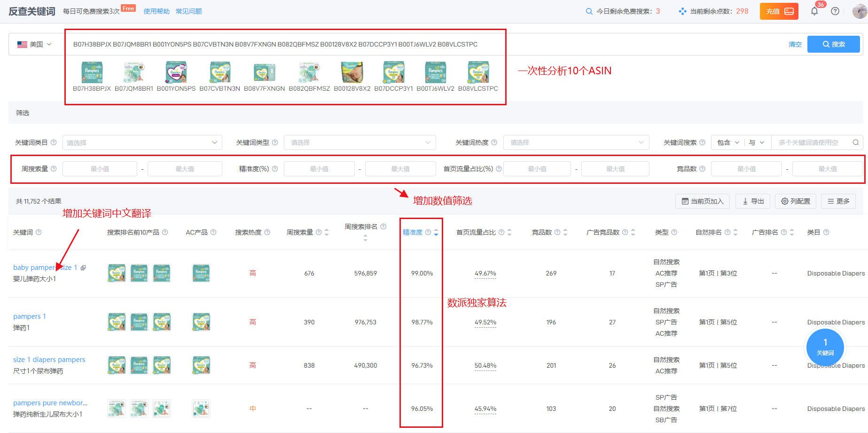The image size is (868, 433).
Task: Click the 类型 column help icon
Action: pyautogui.click(x=674, y=232)
